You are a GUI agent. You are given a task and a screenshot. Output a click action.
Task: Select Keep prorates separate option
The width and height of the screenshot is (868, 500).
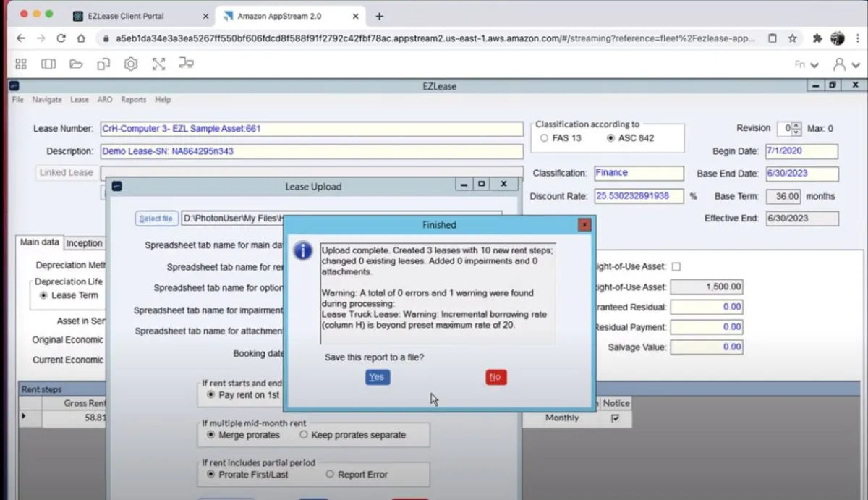click(304, 435)
